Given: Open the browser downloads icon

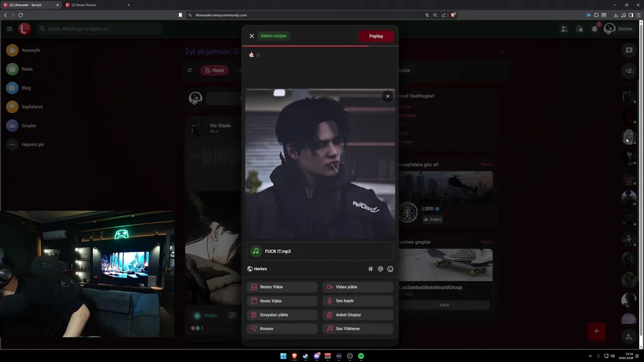Looking at the screenshot, I should 616,15.
